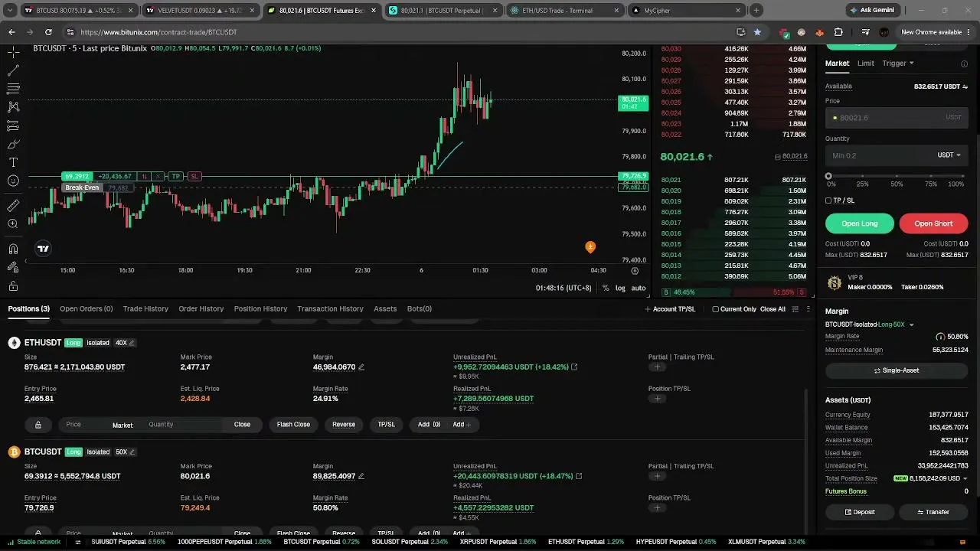
Task: Focus the ETHUSDT close Quantity field
Action: point(181,425)
